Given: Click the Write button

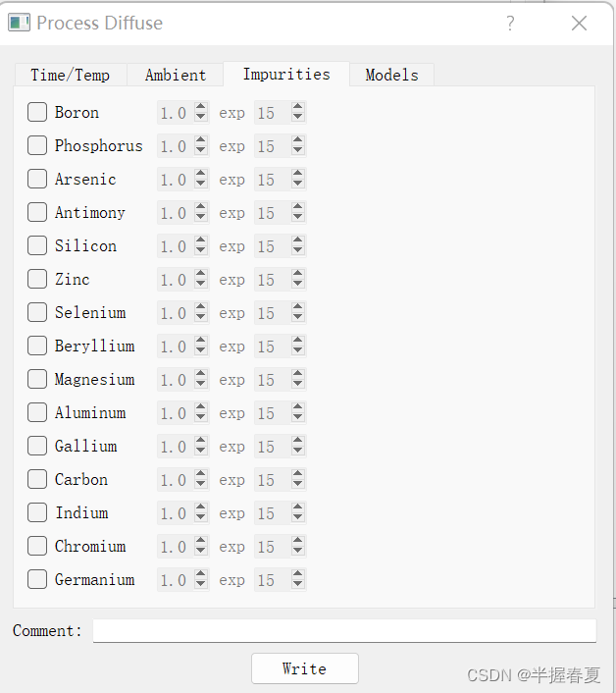Looking at the screenshot, I should point(305,668).
